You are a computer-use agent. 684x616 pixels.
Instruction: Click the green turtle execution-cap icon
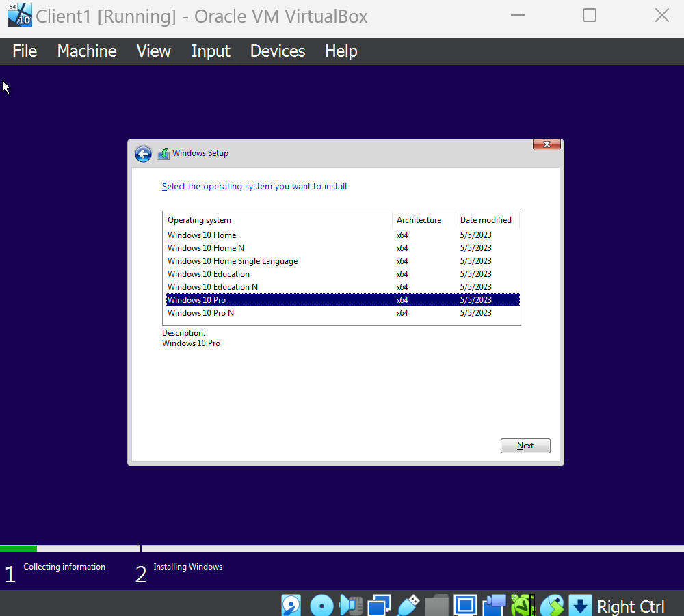[x=523, y=605]
